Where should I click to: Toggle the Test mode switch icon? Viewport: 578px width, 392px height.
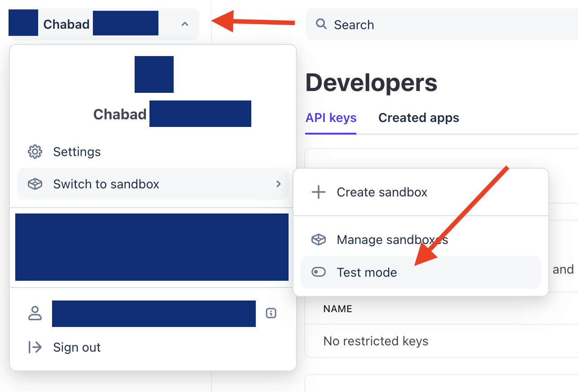coord(319,272)
